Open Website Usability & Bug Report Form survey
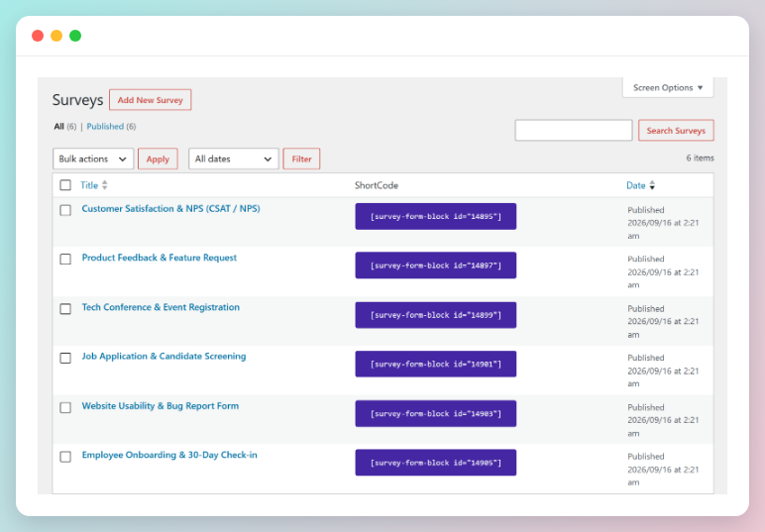 [160, 406]
